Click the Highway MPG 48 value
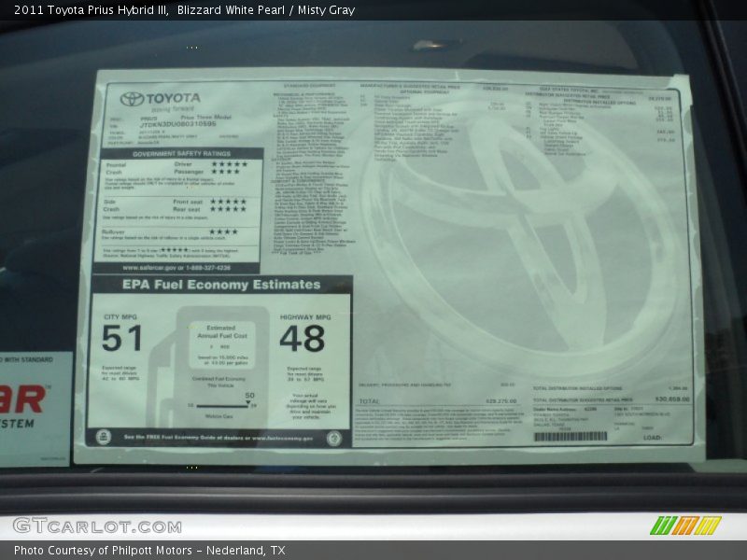The height and width of the screenshot is (560, 747). click(303, 339)
